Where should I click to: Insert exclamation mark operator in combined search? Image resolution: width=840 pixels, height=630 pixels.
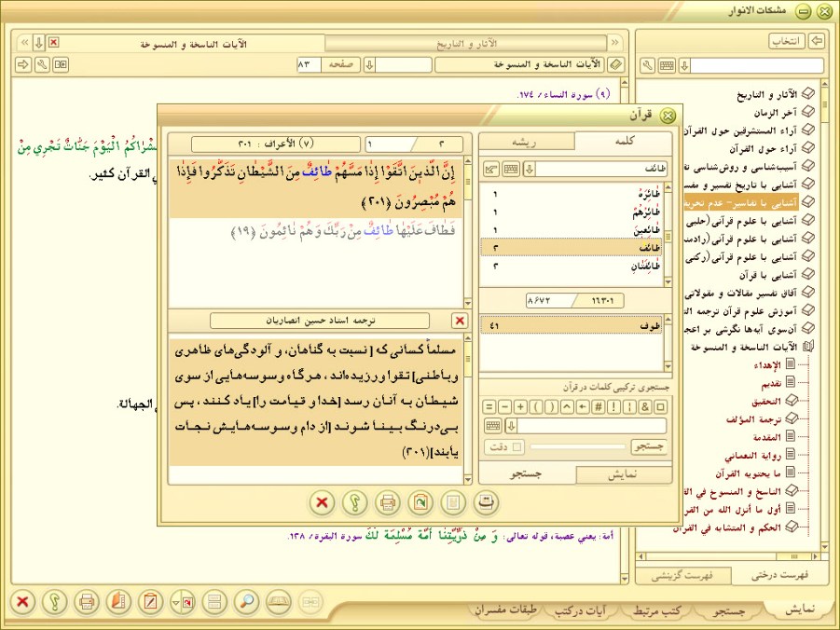tap(614, 406)
